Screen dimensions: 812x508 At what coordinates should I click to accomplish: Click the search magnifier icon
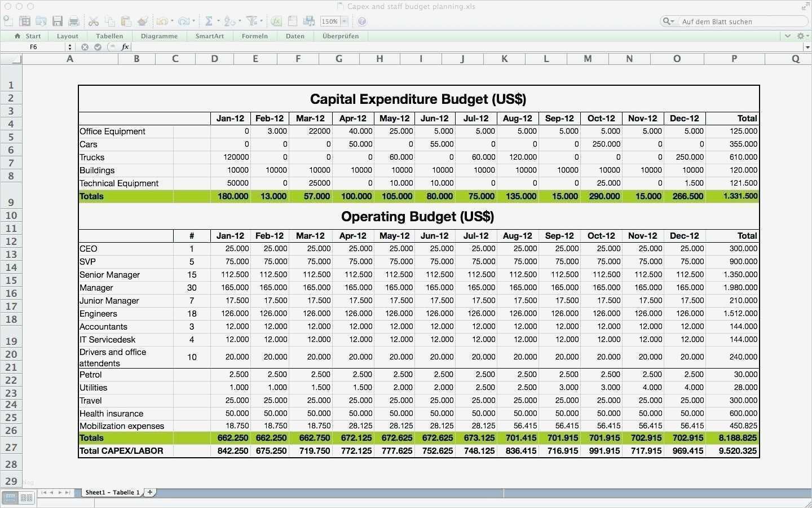(667, 21)
